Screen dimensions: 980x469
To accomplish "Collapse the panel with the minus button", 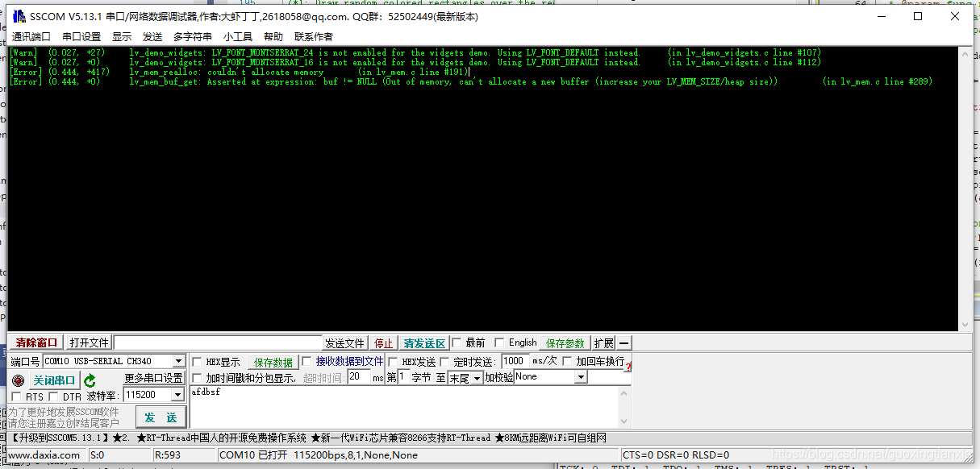I will pyautogui.click(x=623, y=343).
